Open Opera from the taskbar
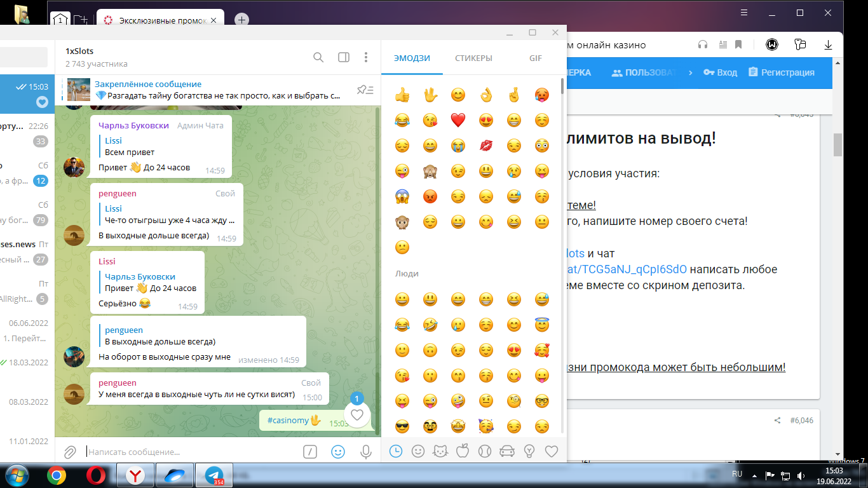The height and width of the screenshot is (488, 868). click(x=96, y=475)
